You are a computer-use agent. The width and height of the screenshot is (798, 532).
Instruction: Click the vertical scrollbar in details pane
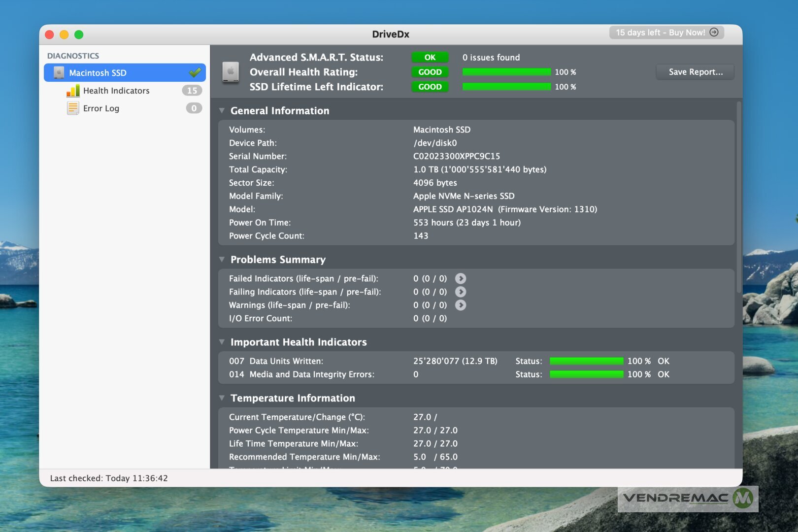coord(738,197)
